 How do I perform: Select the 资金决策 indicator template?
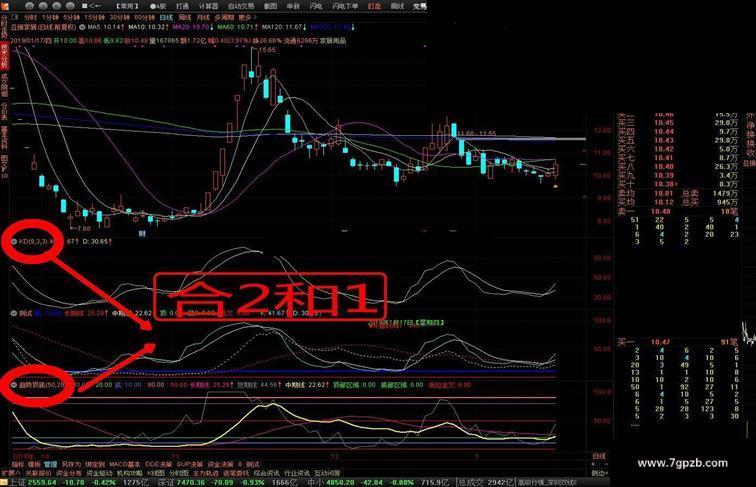[x=220, y=464]
